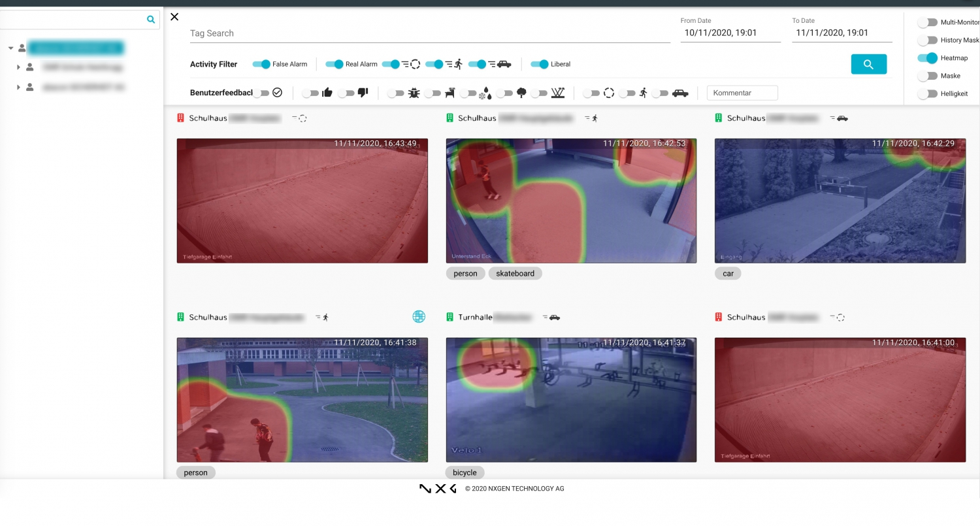The image size is (980, 526).
Task: Click the bug icon in Benutzerfeedback row
Action: tap(414, 93)
